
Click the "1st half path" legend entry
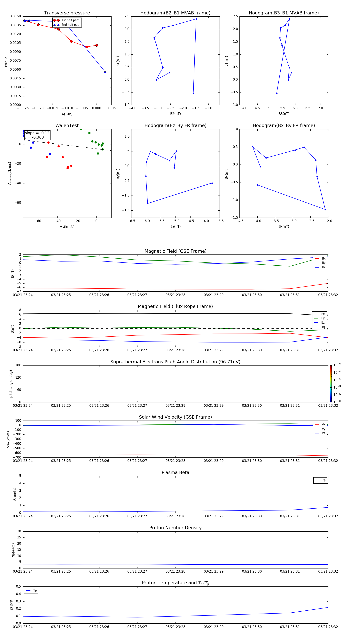pyautogui.click(x=67, y=20)
